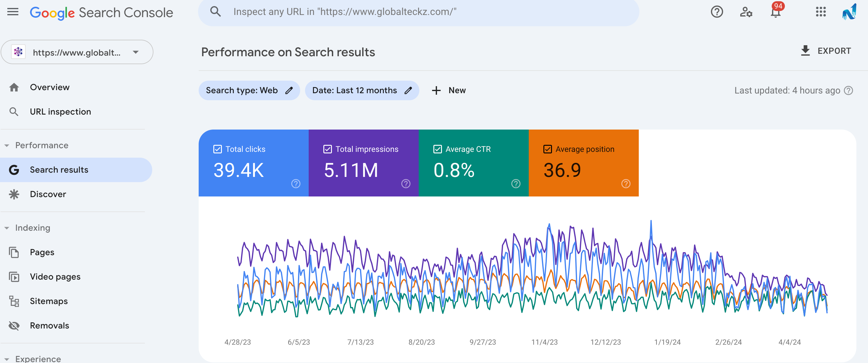Open help icon on Total clicks card
868x363 pixels.
tap(296, 184)
